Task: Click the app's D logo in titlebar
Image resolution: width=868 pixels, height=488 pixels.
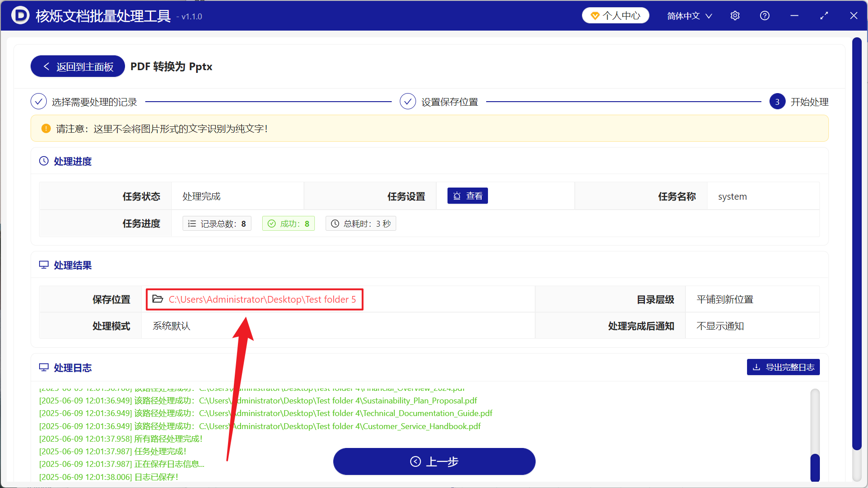Action: point(20,15)
